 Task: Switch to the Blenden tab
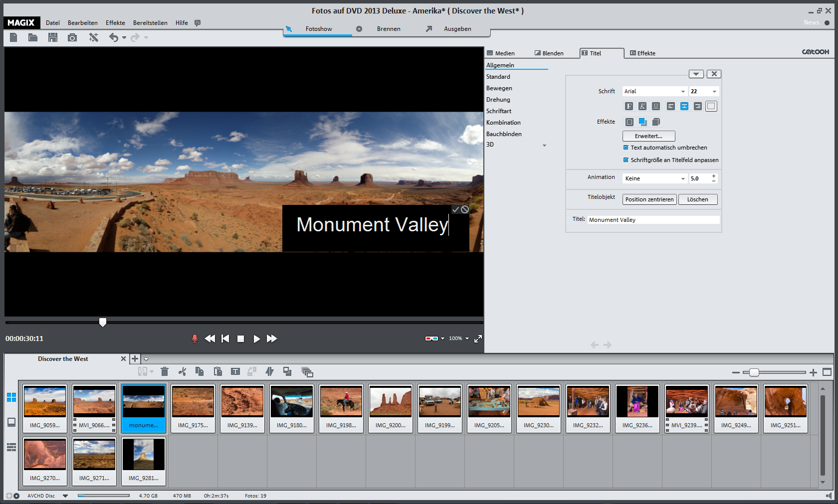click(x=549, y=53)
